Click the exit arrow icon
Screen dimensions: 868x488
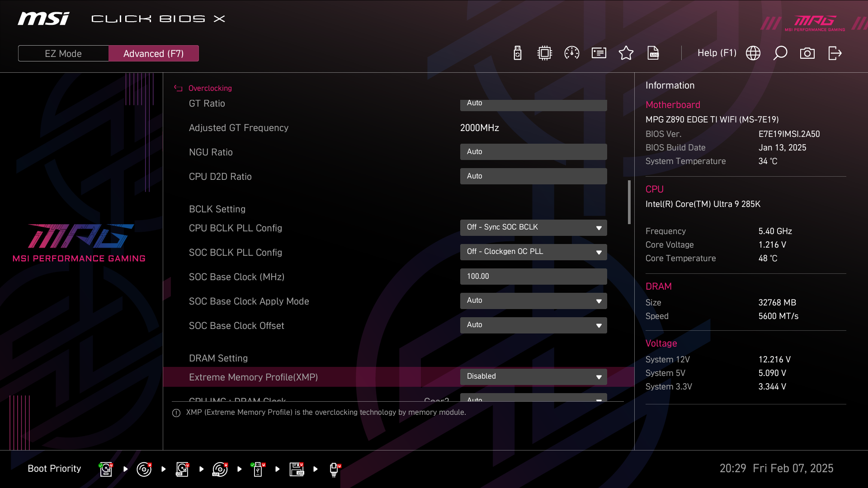click(835, 53)
